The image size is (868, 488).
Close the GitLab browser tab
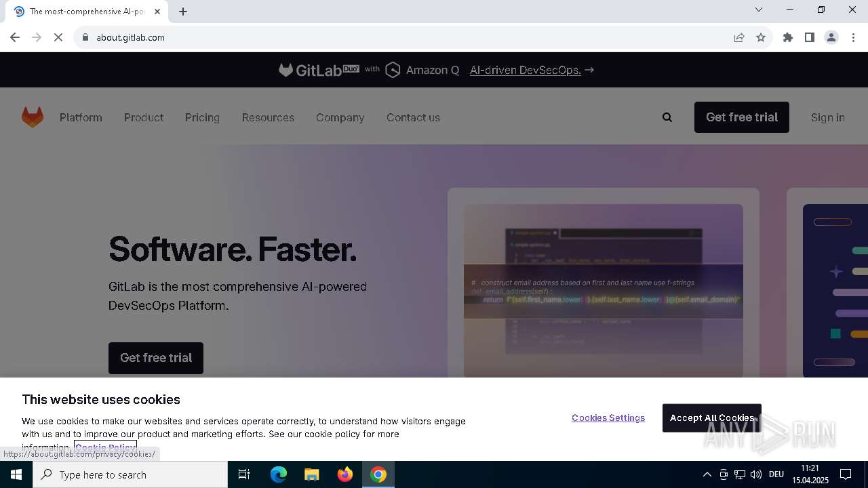click(x=157, y=12)
